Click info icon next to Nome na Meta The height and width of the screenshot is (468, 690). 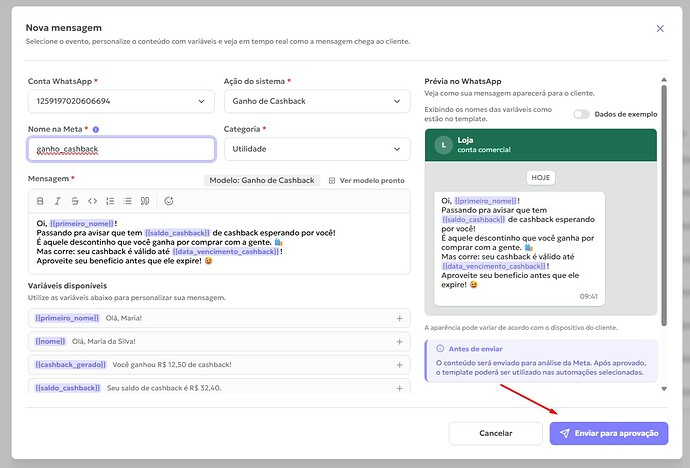[x=96, y=129]
